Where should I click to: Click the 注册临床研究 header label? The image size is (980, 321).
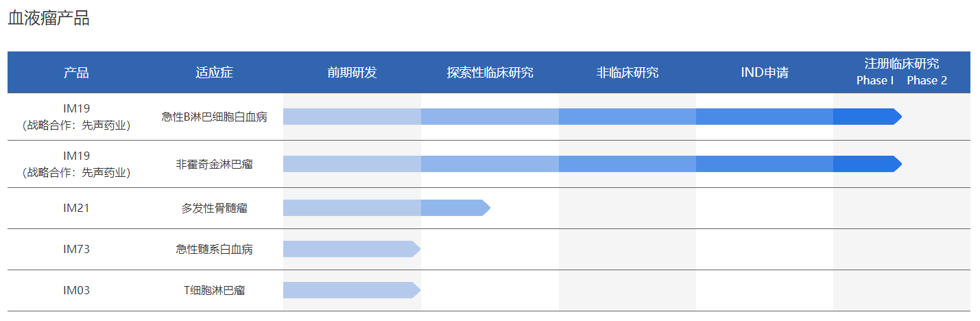click(901, 64)
